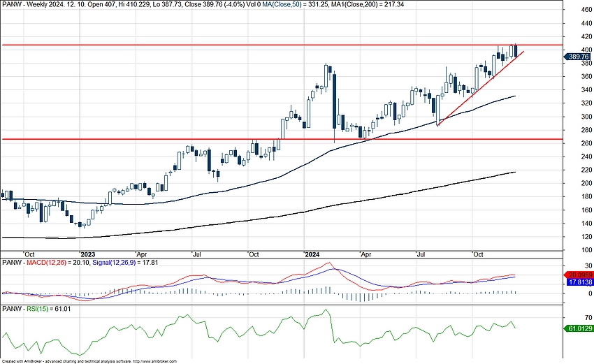
Task: Click the red 20.0959 MACD value tag
Action: 579,275
